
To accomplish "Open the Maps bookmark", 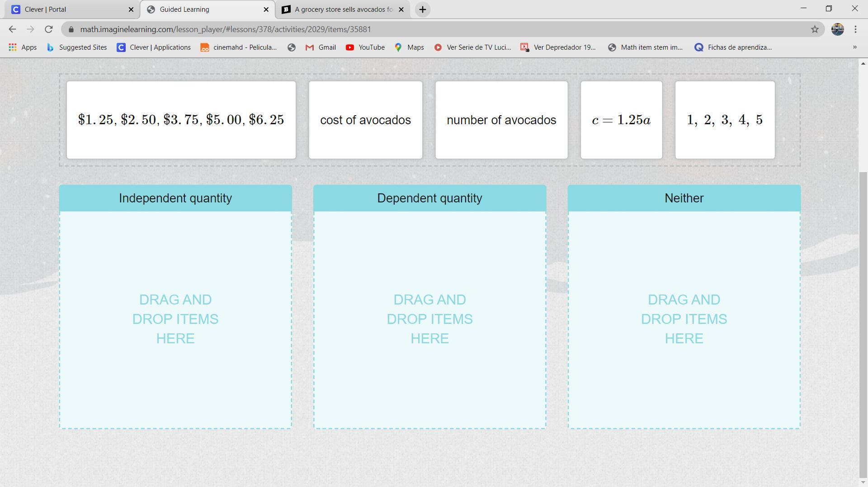I will pos(409,47).
